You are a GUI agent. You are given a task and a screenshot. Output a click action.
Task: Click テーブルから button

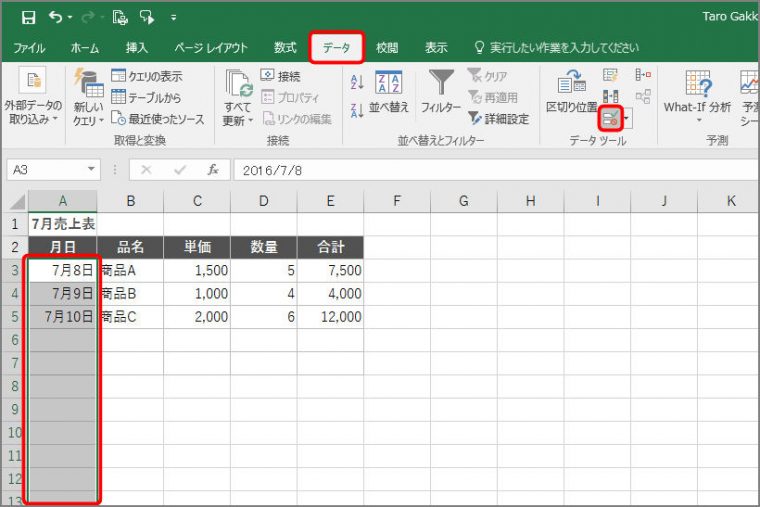(x=146, y=97)
